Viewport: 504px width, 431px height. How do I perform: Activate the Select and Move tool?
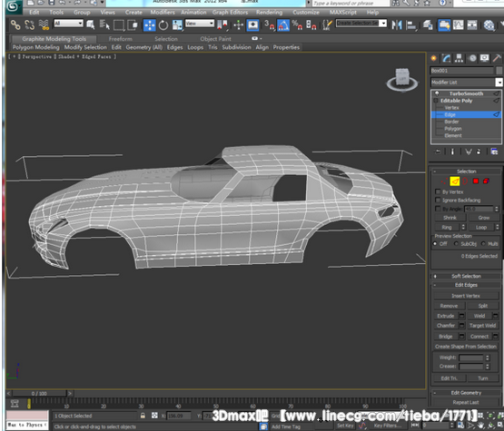[x=150, y=25]
